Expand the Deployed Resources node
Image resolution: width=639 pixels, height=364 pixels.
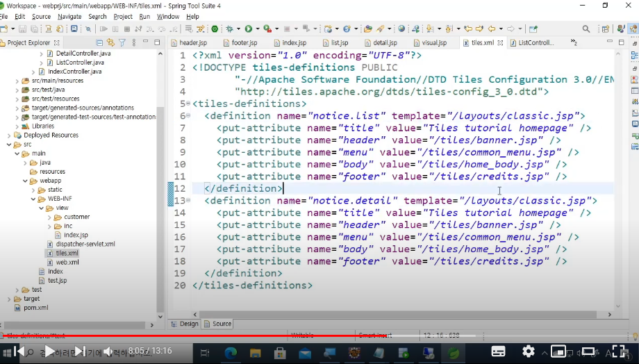click(x=9, y=135)
